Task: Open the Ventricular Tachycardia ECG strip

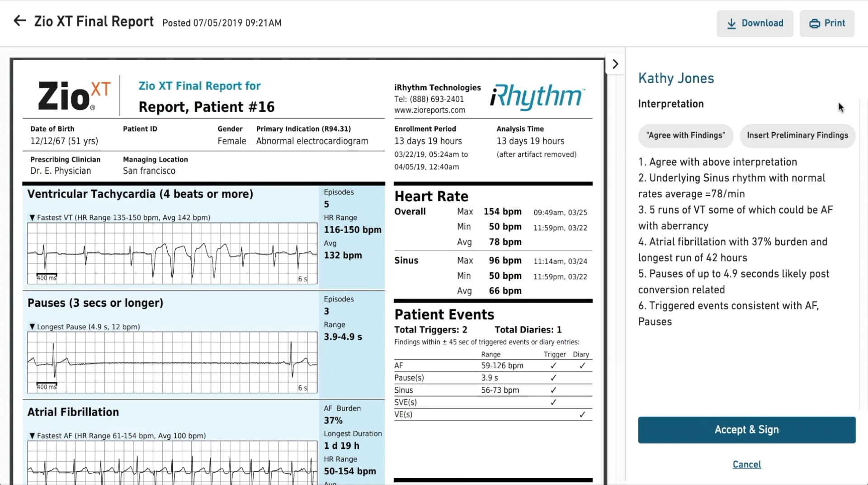Action: (x=172, y=253)
